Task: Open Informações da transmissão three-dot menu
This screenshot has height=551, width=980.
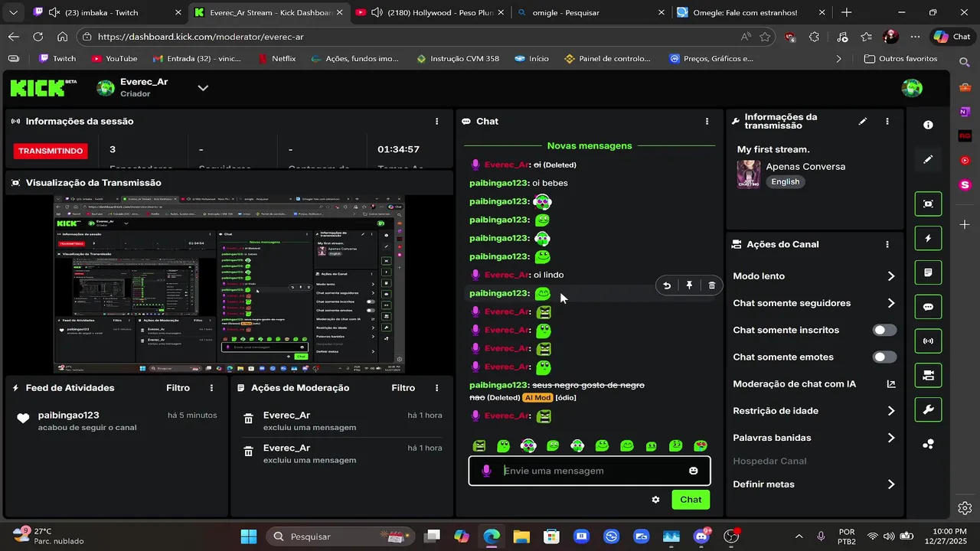Action: [887, 121]
